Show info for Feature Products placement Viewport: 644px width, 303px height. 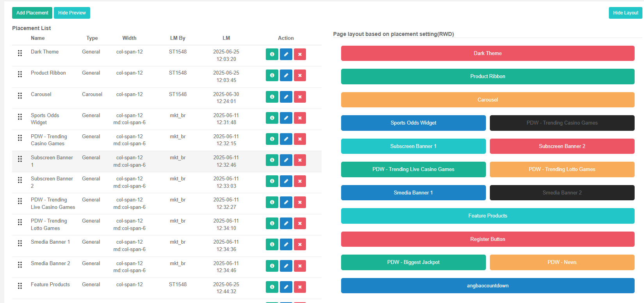pyautogui.click(x=272, y=287)
